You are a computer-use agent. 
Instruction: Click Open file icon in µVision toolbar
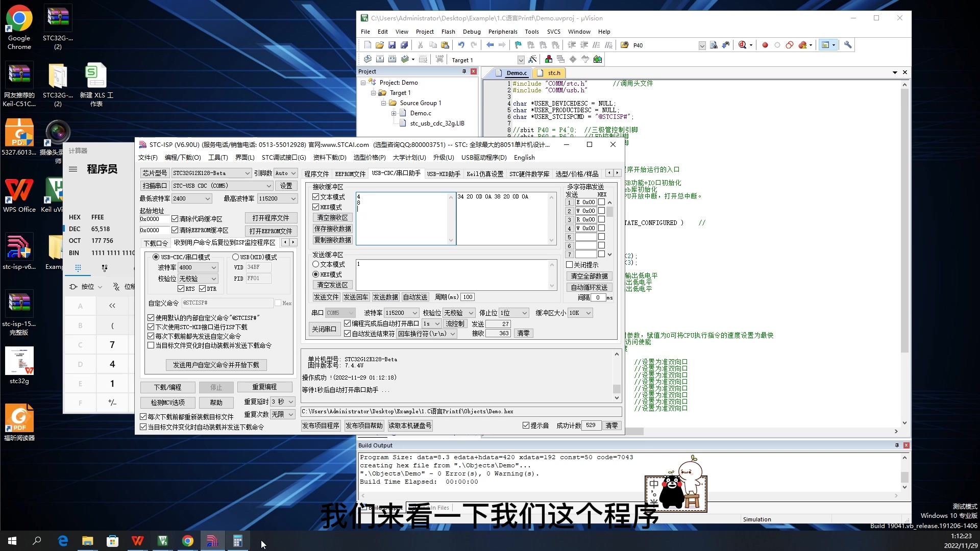[x=380, y=45]
